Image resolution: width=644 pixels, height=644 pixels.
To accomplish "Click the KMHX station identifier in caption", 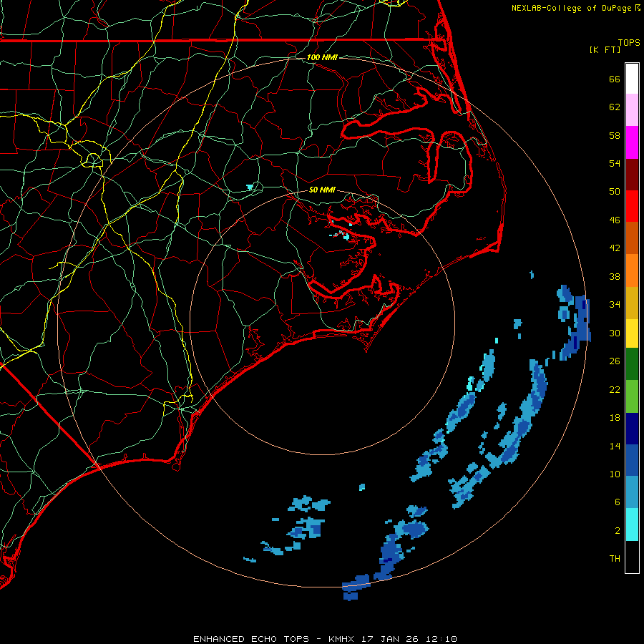I will (343, 639).
